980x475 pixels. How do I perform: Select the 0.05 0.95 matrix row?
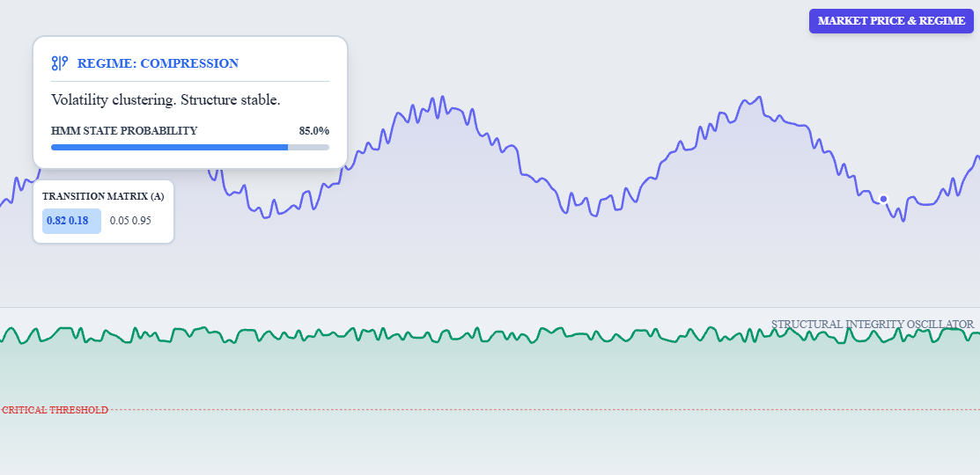point(130,221)
